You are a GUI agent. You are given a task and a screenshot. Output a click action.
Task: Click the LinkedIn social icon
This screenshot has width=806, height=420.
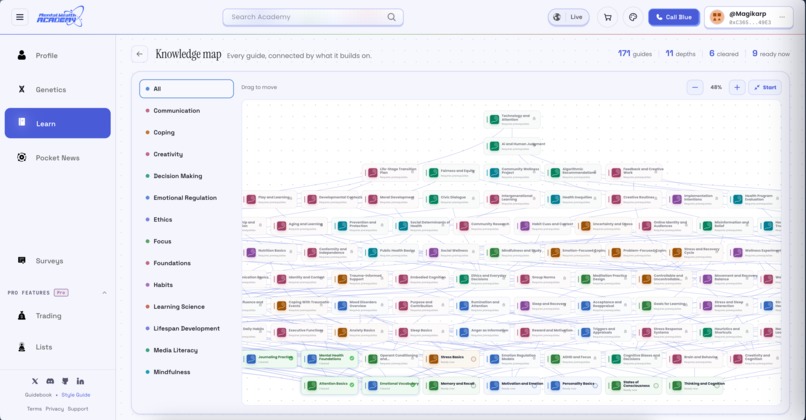(x=80, y=381)
